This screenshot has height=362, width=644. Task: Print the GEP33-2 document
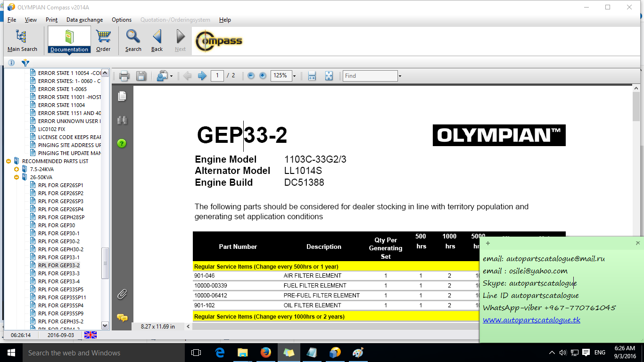(x=124, y=75)
